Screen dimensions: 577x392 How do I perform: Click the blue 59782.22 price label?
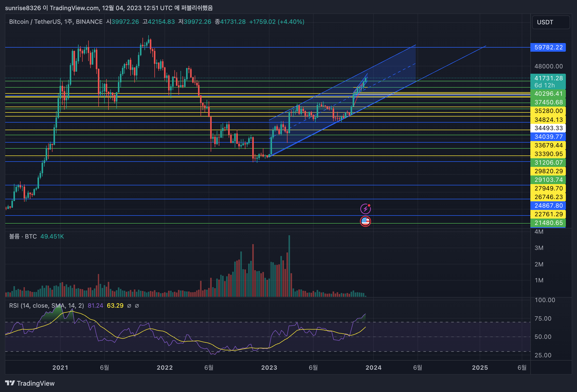click(x=548, y=47)
